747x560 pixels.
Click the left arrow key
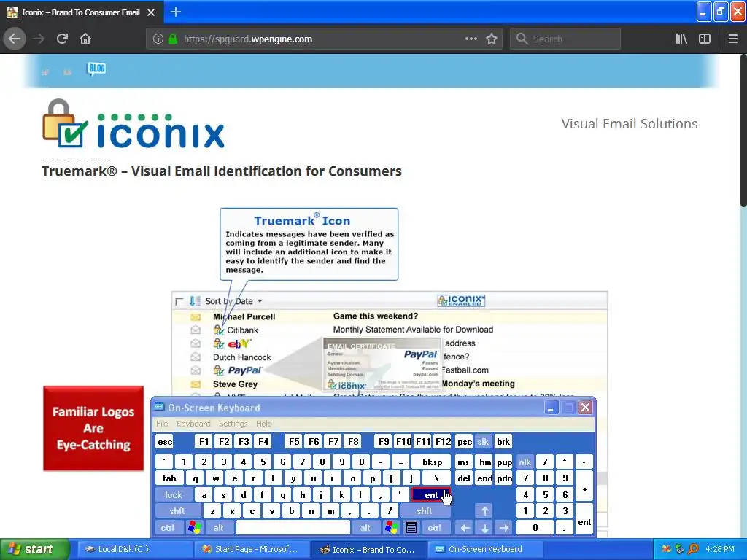(x=465, y=528)
